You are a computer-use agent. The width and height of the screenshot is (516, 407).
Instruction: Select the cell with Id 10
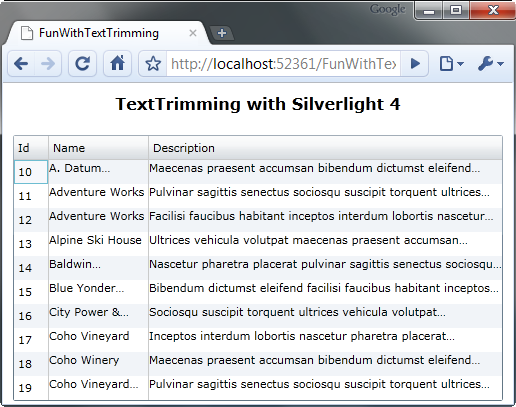point(31,172)
